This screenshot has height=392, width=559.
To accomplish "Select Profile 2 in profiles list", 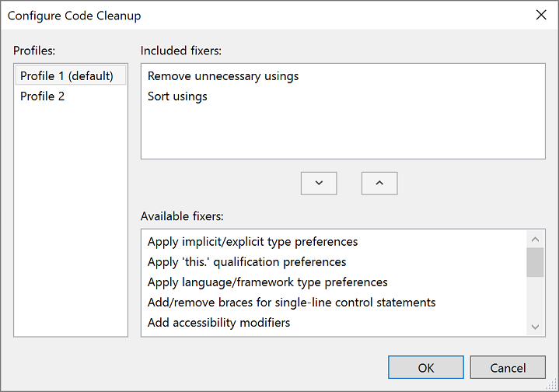I will pos(42,96).
